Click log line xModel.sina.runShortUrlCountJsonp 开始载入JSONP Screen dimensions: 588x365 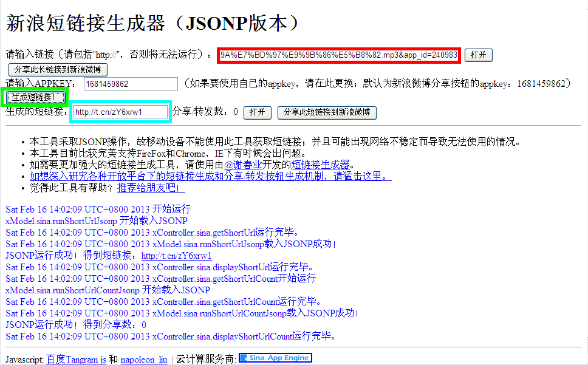click(108, 290)
